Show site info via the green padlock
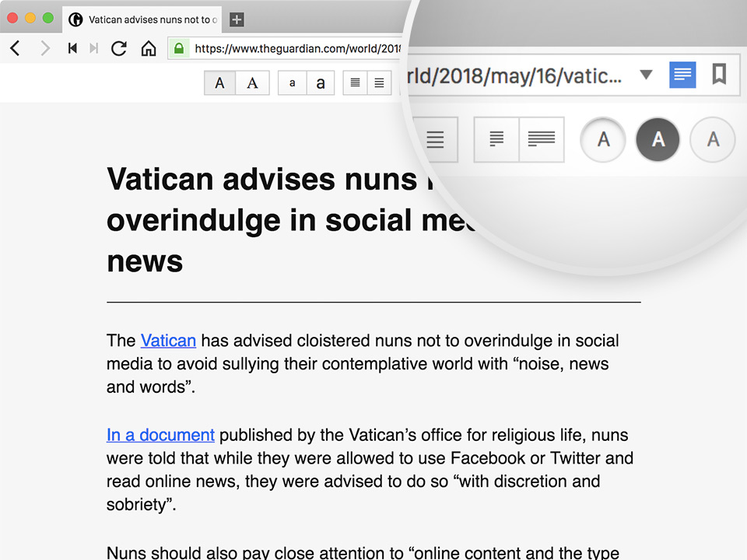Image resolution: width=747 pixels, height=560 pixels. (x=179, y=48)
